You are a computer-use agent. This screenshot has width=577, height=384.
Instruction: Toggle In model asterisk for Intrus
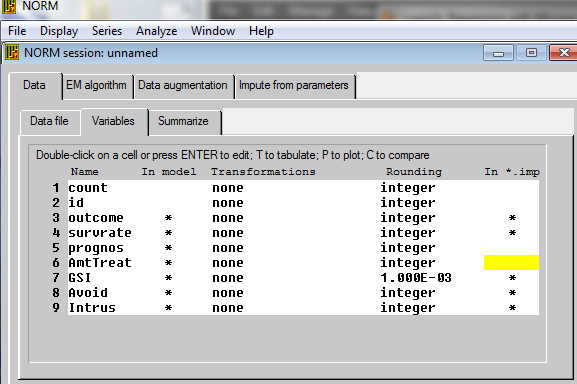point(168,308)
